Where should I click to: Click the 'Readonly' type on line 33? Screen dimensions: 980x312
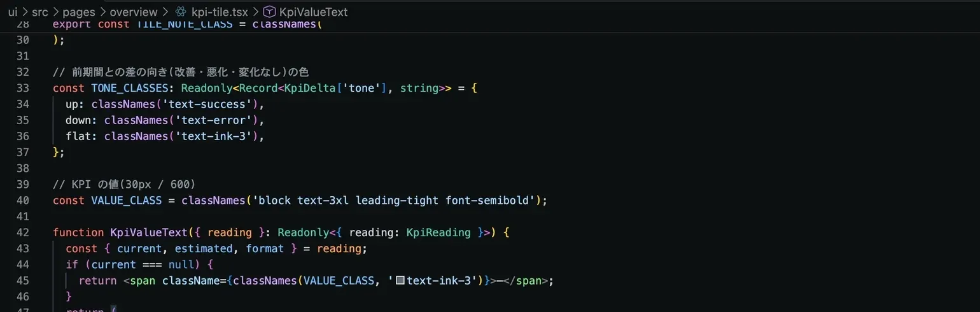tap(207, 88)
